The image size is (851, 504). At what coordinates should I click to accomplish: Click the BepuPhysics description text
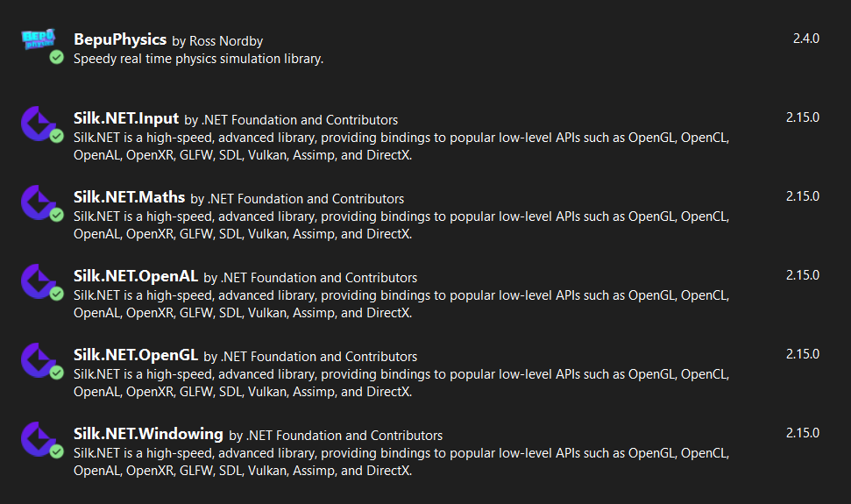point(199,59)
